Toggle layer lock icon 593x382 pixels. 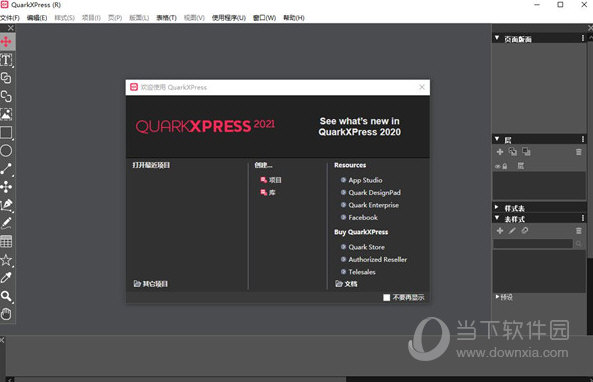pos(505,166)
